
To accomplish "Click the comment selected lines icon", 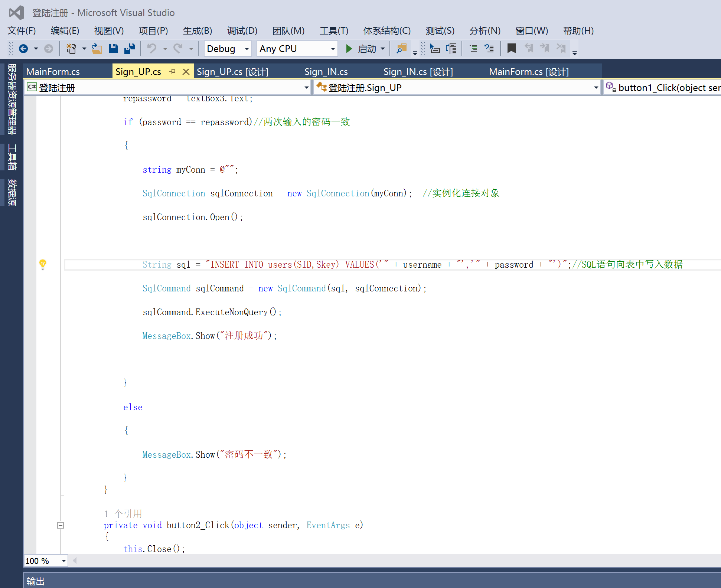I will pyautogui.click(x=473, y=49).
